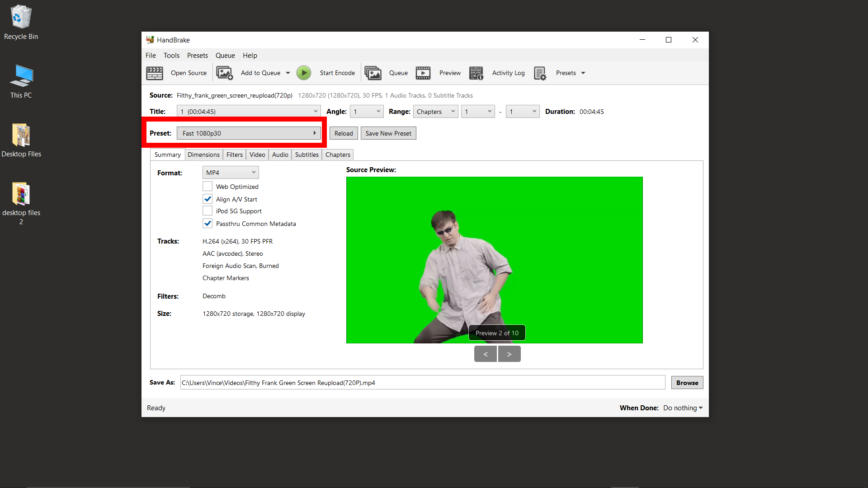Screen dimensions: 868x488
Task: Click the HandBrake logo icon
Action: (150, 40)
